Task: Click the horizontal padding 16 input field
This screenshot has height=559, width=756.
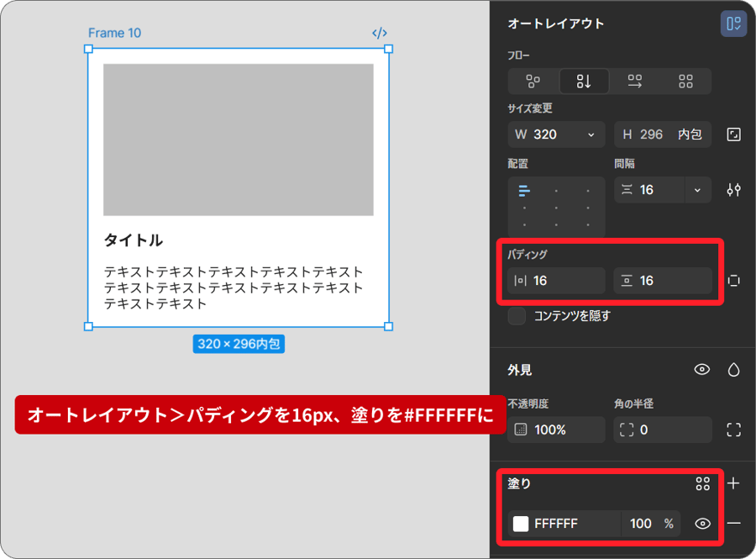Action: 554,281
